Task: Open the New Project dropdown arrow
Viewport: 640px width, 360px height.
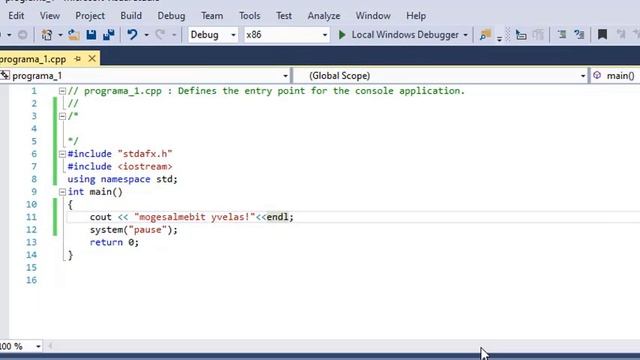Action: pyautogui.click(x=60, y=35)
